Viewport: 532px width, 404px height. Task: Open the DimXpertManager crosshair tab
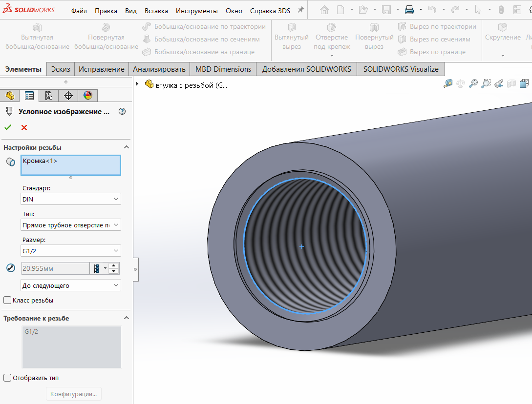[x=68, y=96]
